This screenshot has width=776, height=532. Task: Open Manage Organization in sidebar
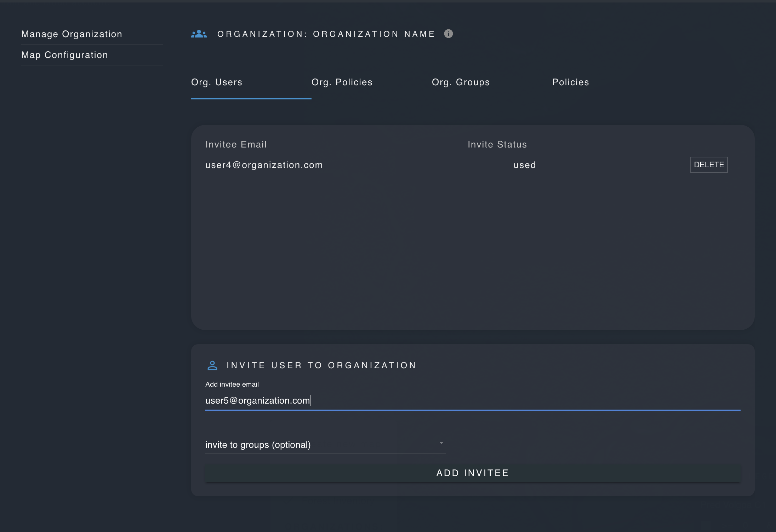[72, 34]
